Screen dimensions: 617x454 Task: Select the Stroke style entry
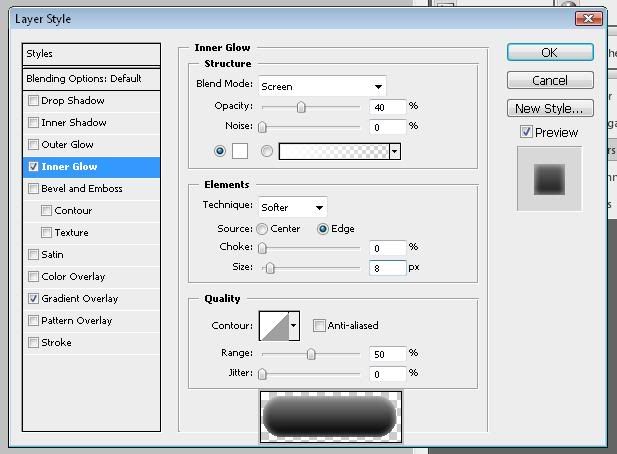(56, 343)
